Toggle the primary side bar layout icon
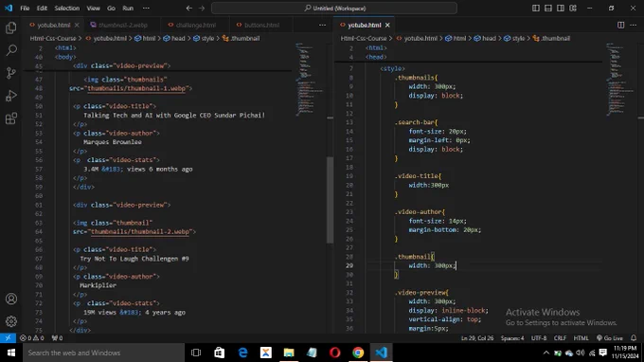This screenshot has height=362, width=644. [x=536, y=9]
